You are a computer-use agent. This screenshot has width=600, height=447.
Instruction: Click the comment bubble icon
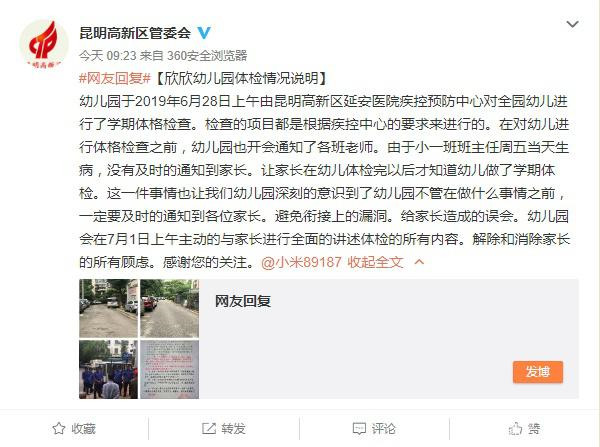pos(359,428)
